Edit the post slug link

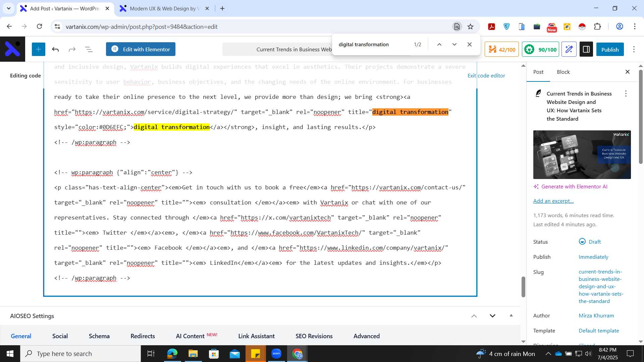(601, 286)
